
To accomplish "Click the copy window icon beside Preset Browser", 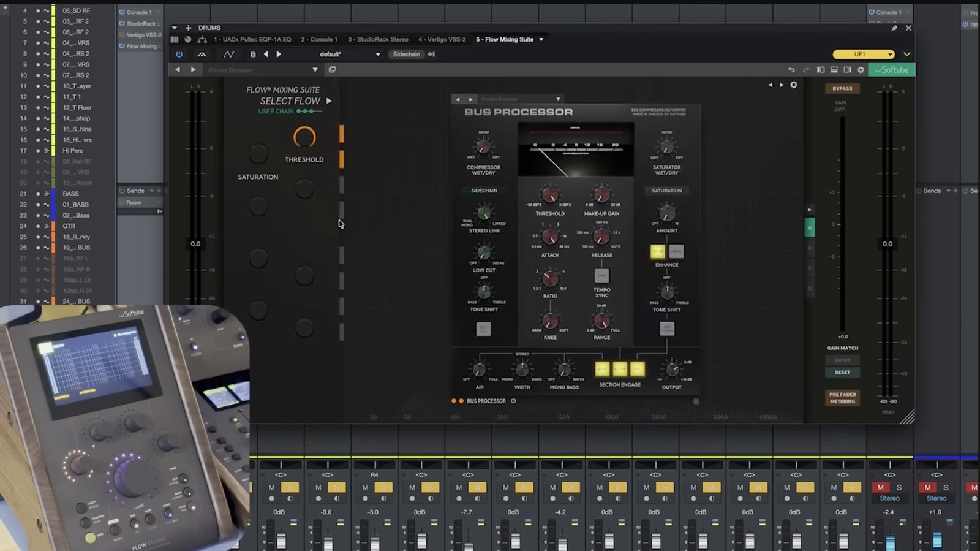I will (332, 70).
